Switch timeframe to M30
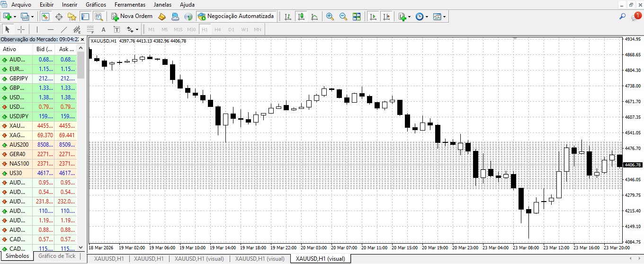The height and width of the screenshot is (264, 644). coord(191,29)
